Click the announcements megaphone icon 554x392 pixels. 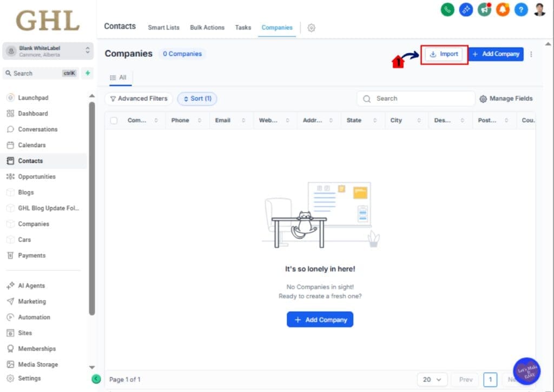pyautogui.click(x=484, y=9)
